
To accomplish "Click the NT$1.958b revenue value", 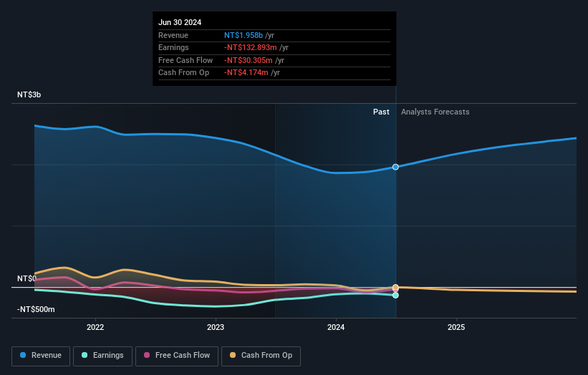I will click(244, 35).
